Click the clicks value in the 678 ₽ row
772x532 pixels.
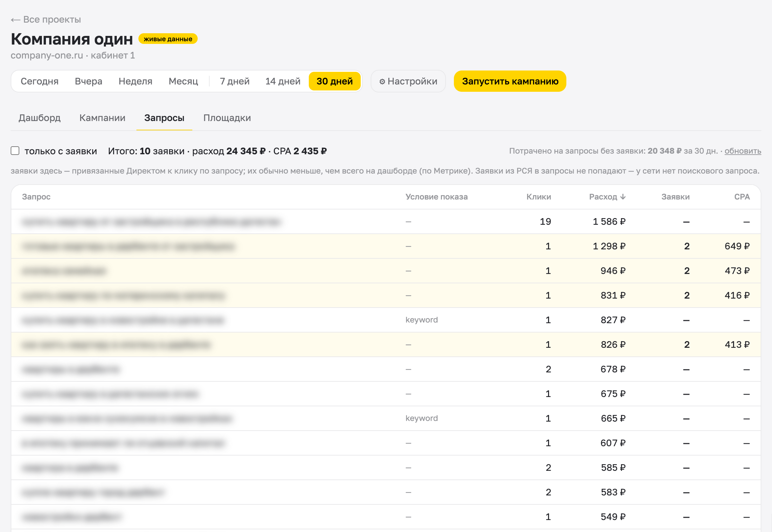548,369
